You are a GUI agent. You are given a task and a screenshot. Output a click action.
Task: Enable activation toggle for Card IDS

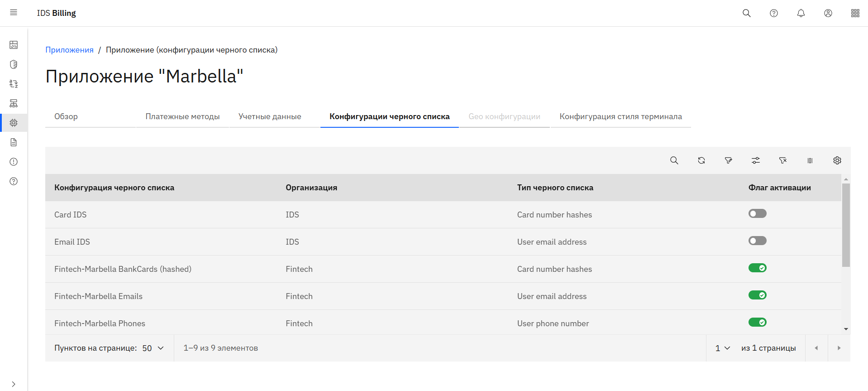[757, 213]
